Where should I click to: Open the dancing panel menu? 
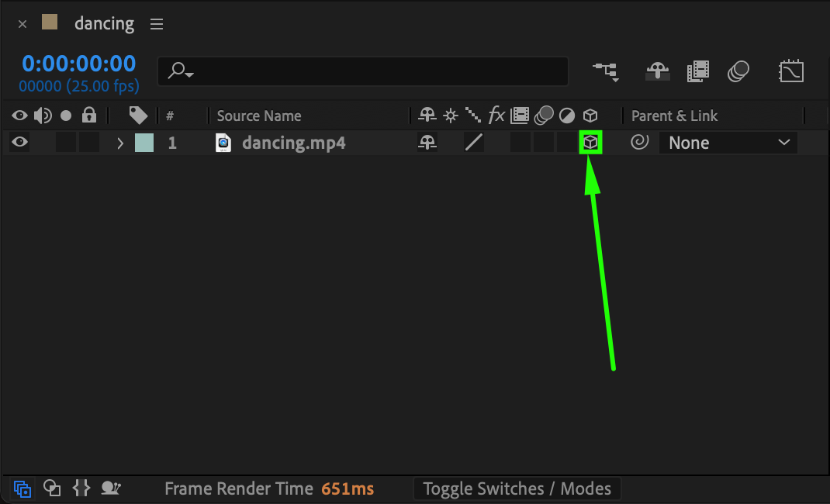click(157, 24)
